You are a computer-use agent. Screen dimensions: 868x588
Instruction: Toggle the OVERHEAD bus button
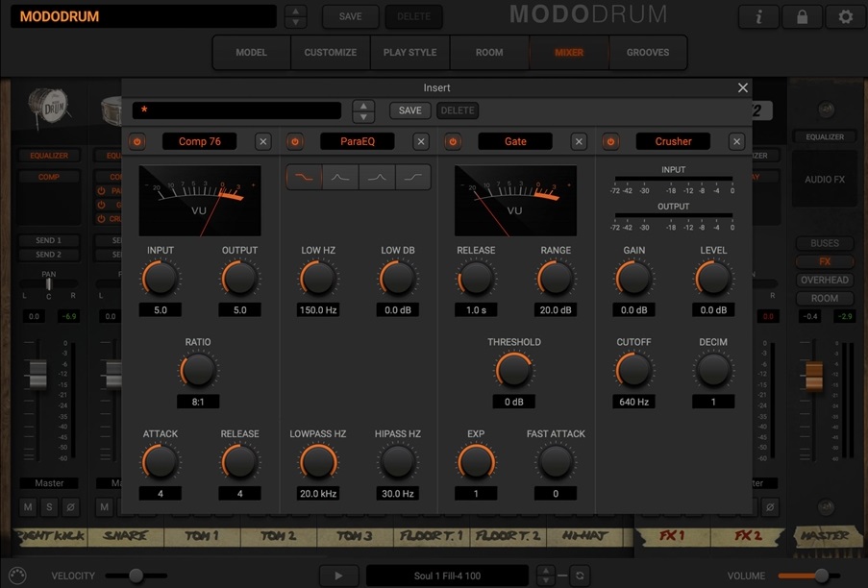(x=825, y=280)
